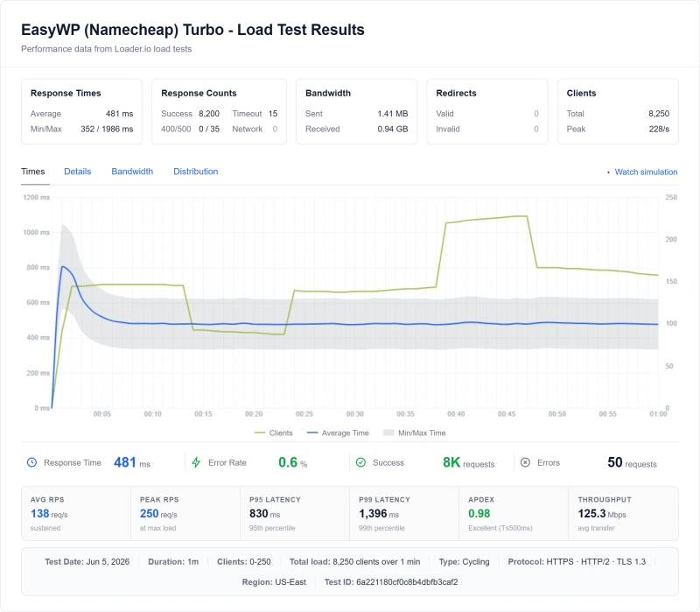Open the Details tab
This screenshot has width=700, height=612.
point(78,172)
